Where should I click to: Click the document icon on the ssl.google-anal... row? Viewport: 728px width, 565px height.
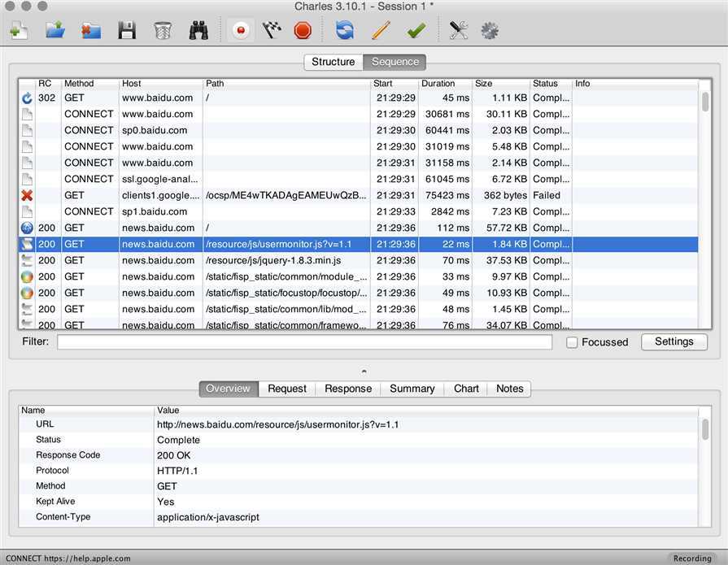27,179
